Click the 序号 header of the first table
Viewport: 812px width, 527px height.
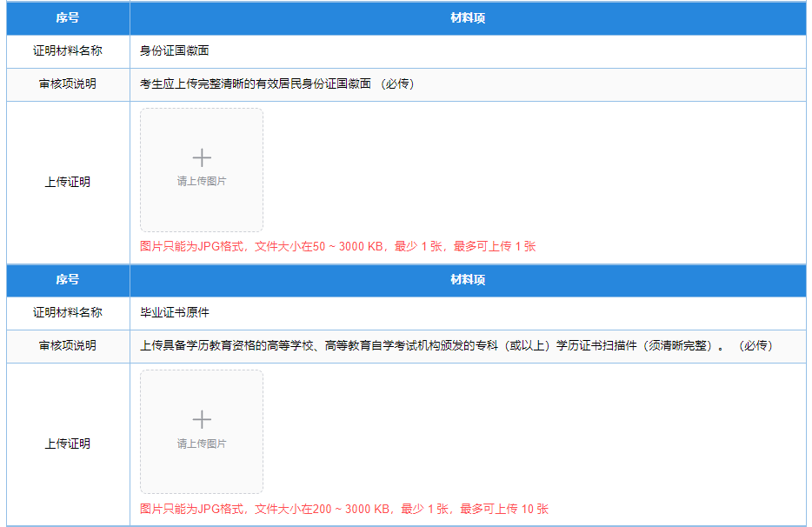(x=68, y=18)
